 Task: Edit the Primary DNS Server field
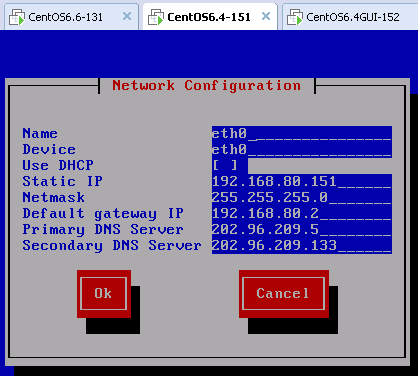pos(302,229)
